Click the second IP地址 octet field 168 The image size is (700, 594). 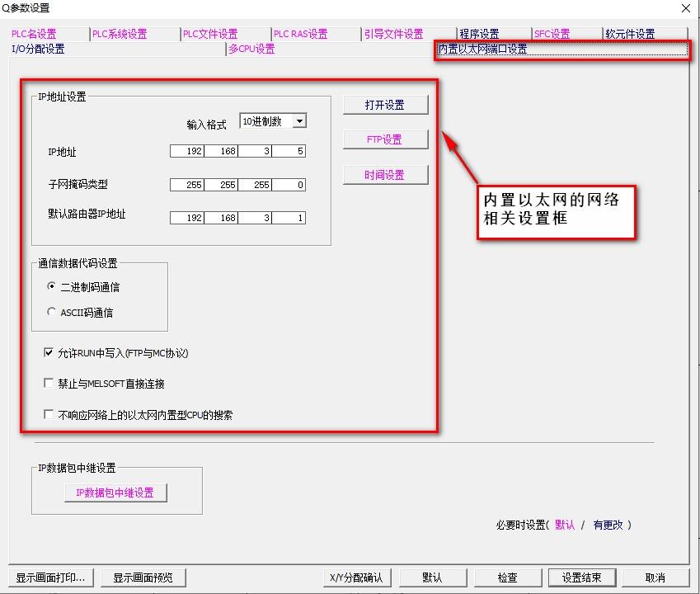click(x=221, y=151)
